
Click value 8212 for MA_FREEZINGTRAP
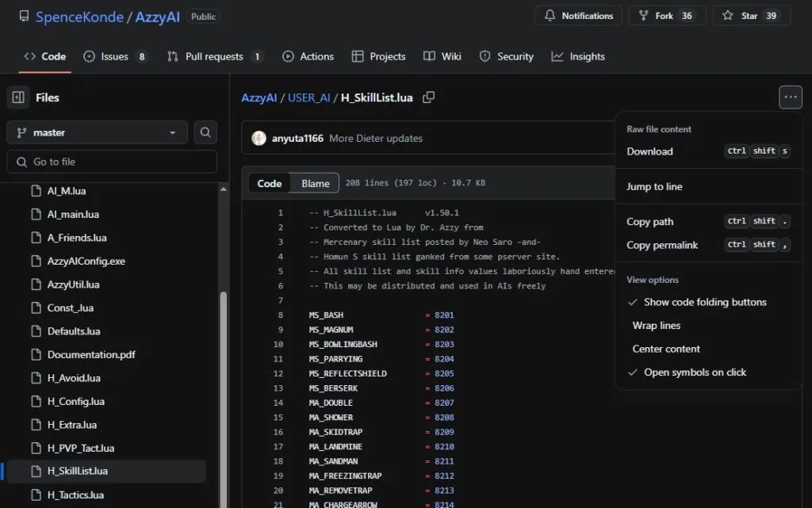tap(444, 476)
